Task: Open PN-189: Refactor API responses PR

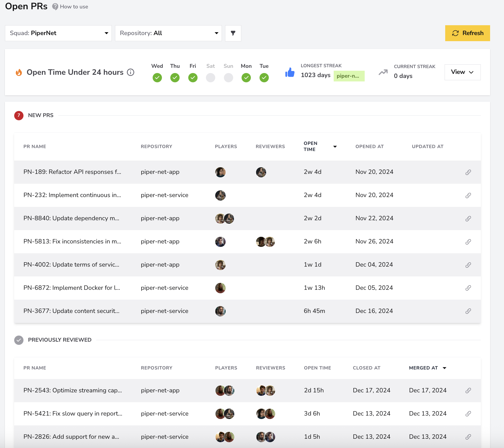Action: point(72,172)
